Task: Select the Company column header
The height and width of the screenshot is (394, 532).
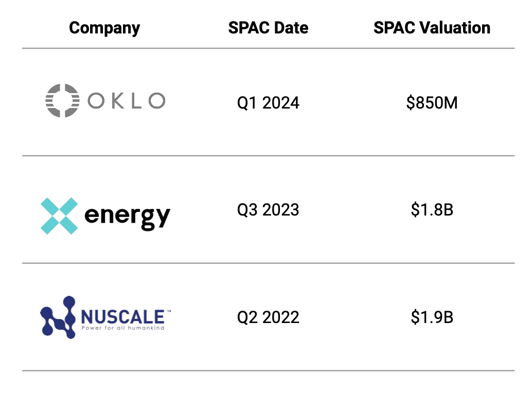Action: pos(104,28)
